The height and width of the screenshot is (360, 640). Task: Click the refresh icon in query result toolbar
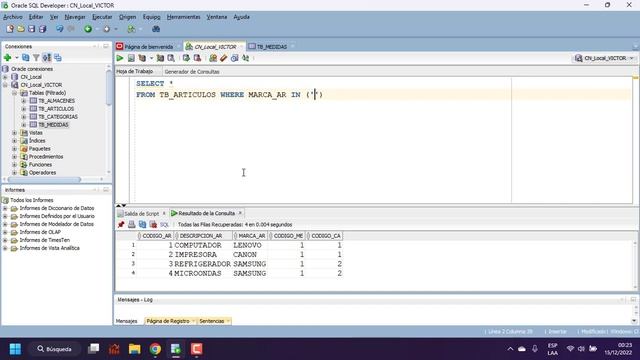142,224
